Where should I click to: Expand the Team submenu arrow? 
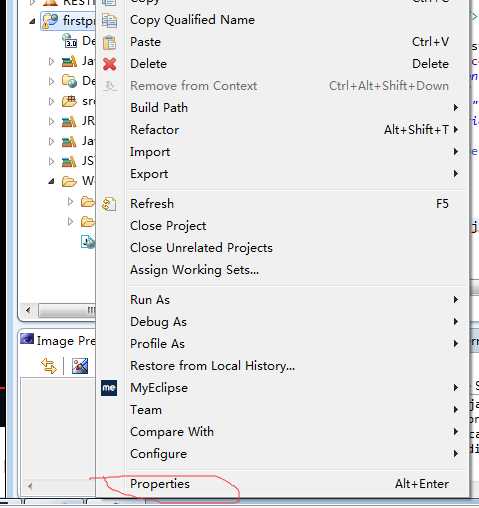[x=456, y=410]
